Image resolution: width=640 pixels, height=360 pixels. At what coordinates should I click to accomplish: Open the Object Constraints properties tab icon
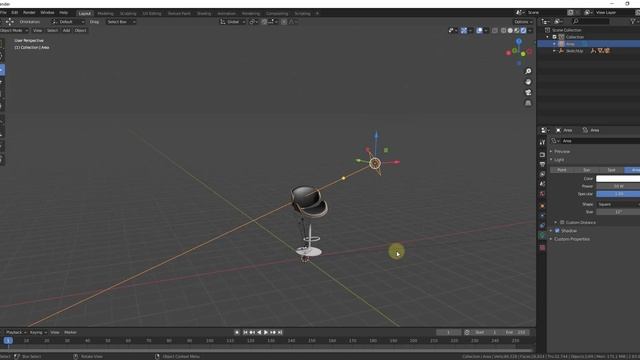click(x=542, y=225)
